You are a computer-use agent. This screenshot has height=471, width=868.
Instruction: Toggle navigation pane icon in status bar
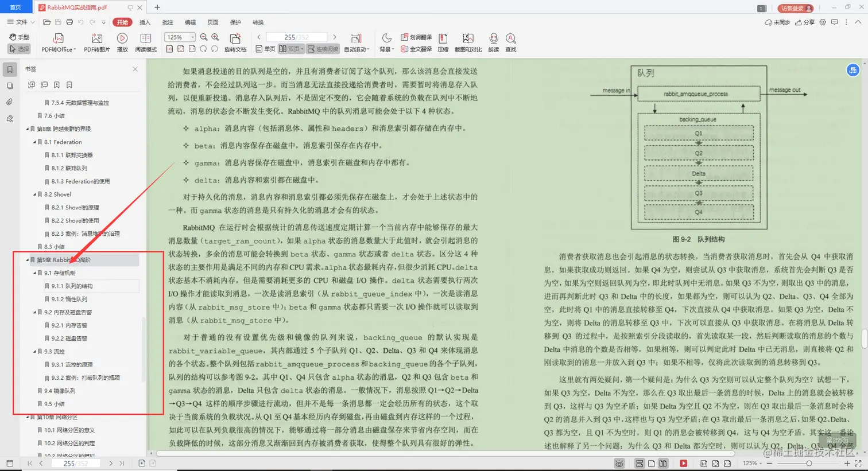pyautogui.click(x=10, y=464)
